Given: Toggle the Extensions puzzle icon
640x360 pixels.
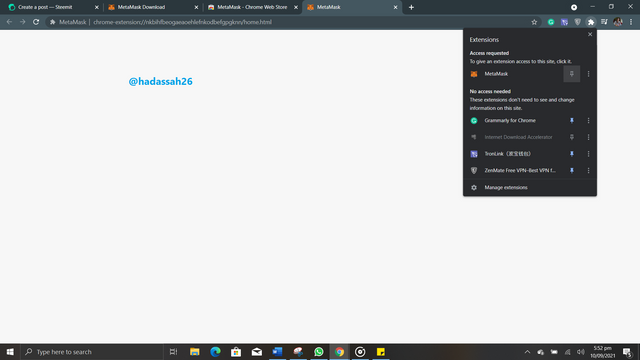Looking at the screenshot, I should pyautogui.click(x=591, y=22).
